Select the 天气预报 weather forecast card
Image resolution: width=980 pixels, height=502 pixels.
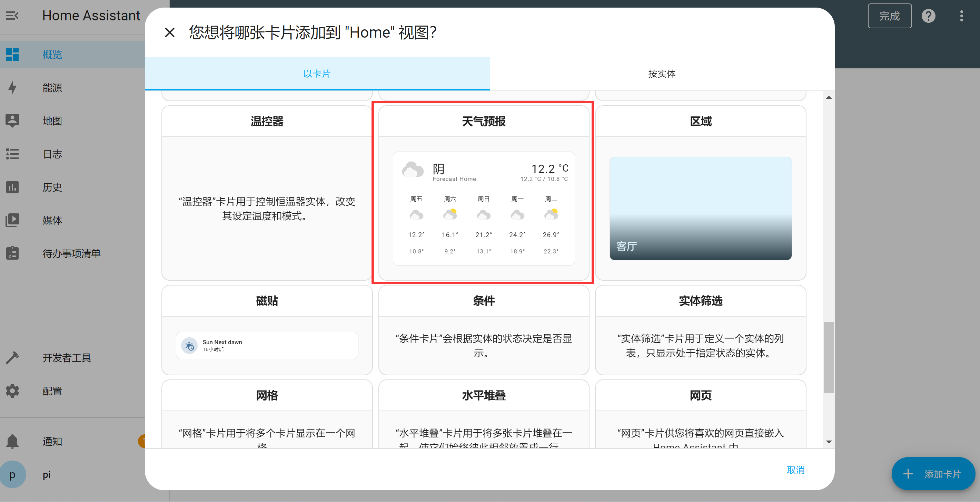coord(484,193)
